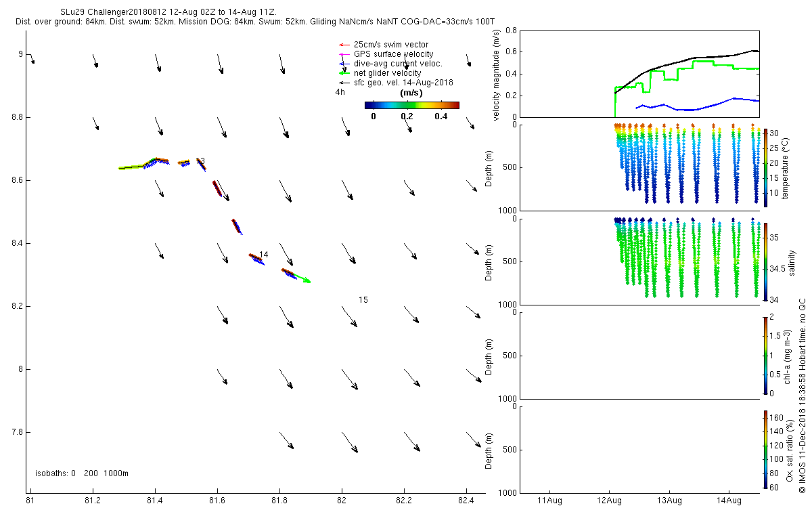Click the magenta GPS surface velocity legend arrow
The width and height of the screenshot is (812, 508).
tap(344, 54)
